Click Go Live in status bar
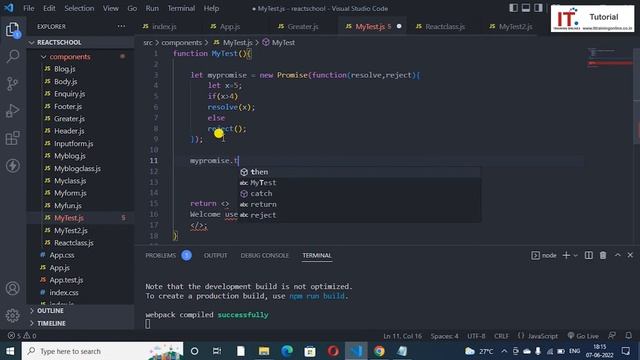 tap(583, 336)
